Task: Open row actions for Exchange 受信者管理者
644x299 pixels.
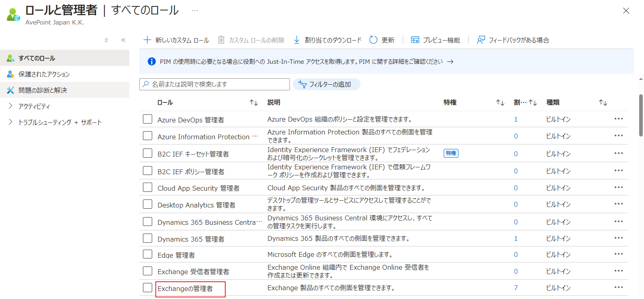Action: (619, 271)
